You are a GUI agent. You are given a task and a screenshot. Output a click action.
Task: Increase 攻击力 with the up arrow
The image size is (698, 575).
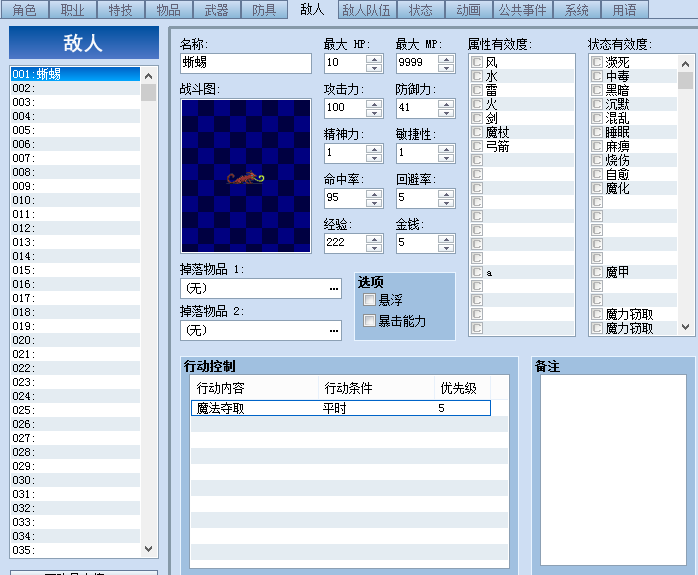(374, 103)
